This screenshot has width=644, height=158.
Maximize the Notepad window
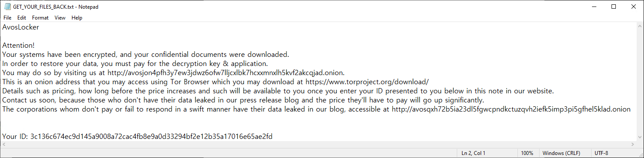[614, 7]
